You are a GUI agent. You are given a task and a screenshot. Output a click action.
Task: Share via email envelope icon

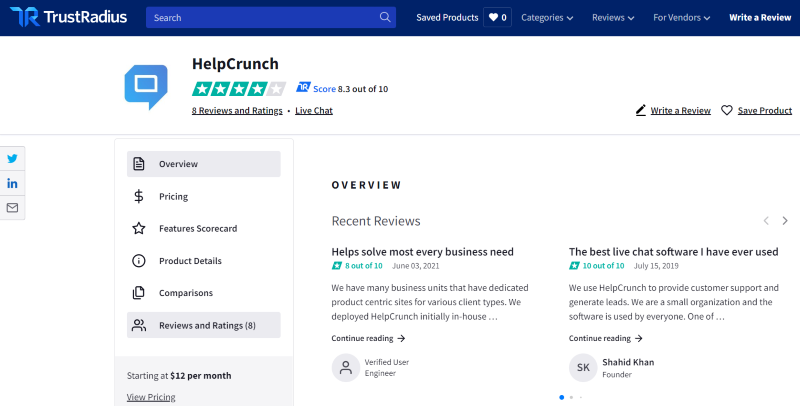pyautogui.click(x=12, y=208)
